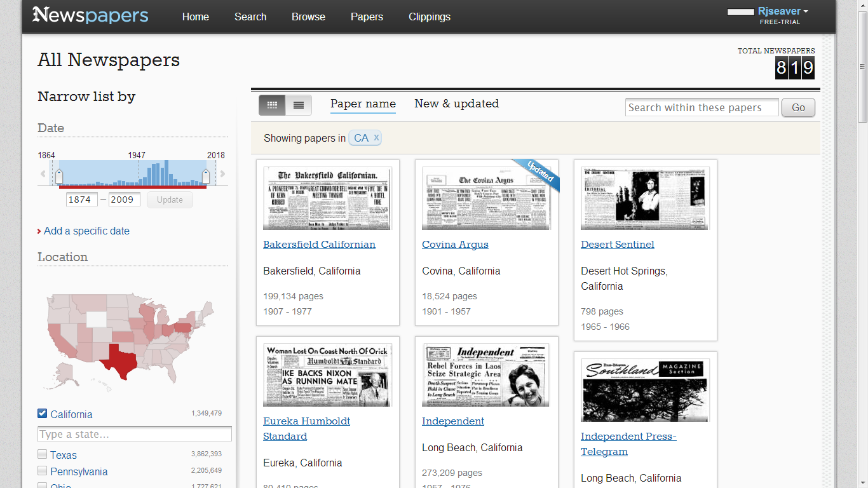Select the Paper name tab
This screenshot has width=868, height=488.
click(x=363, y=104)
